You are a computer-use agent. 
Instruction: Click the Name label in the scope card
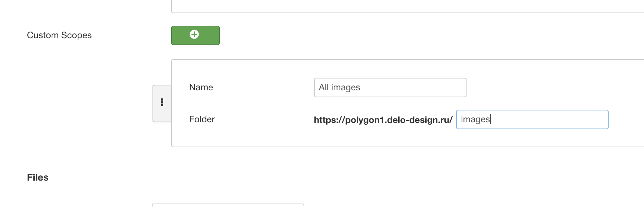[201, 88]
